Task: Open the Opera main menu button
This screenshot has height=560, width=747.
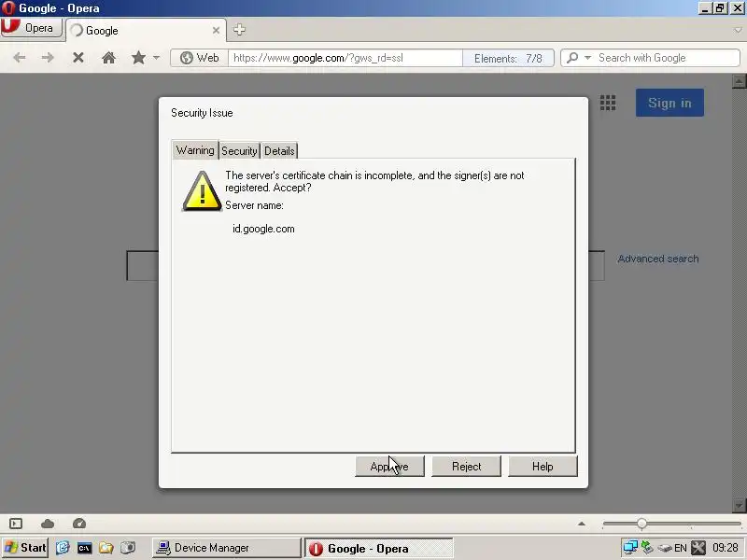Action: (x=32, y=28)
